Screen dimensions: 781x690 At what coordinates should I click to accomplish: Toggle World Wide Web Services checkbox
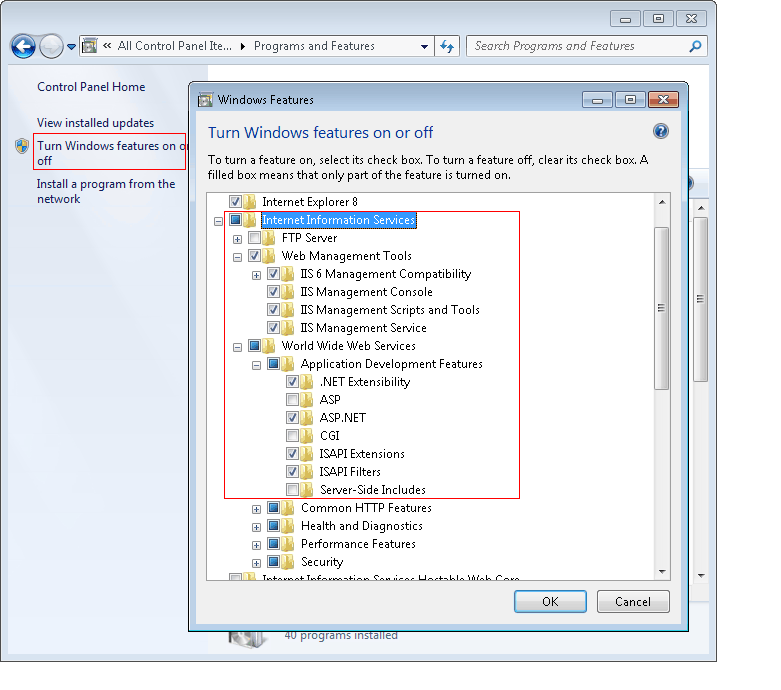(254, 345)
